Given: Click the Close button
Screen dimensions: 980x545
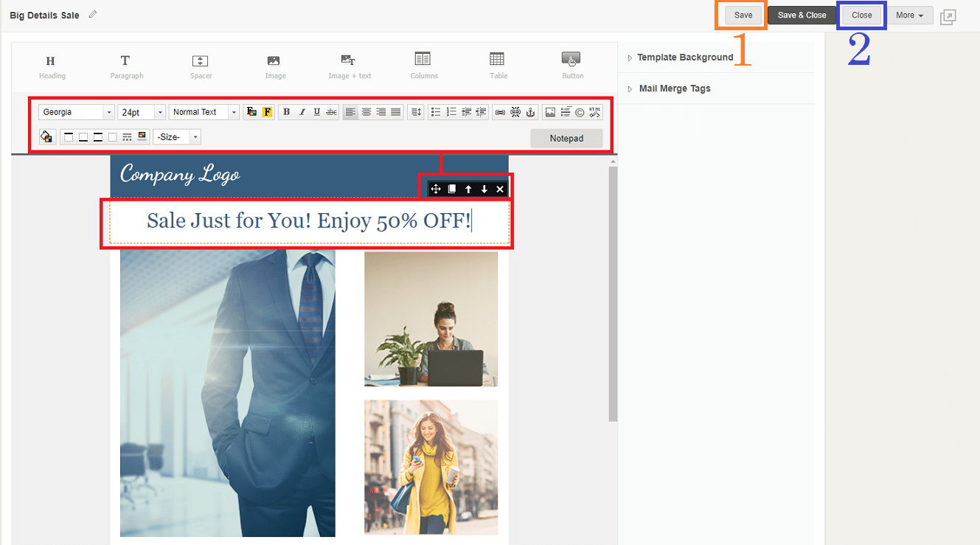Looking at the screenshot, I should (861, 15).
